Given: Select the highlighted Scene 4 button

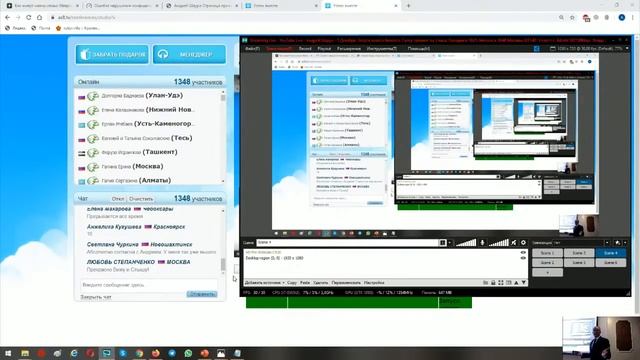Looking at the screenshot, I should 611,253.
